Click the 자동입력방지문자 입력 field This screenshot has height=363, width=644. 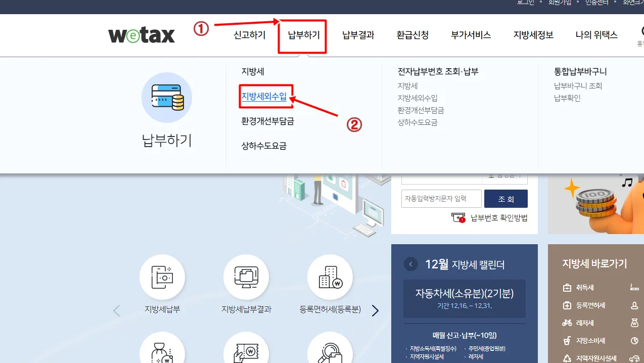point(441,199)
